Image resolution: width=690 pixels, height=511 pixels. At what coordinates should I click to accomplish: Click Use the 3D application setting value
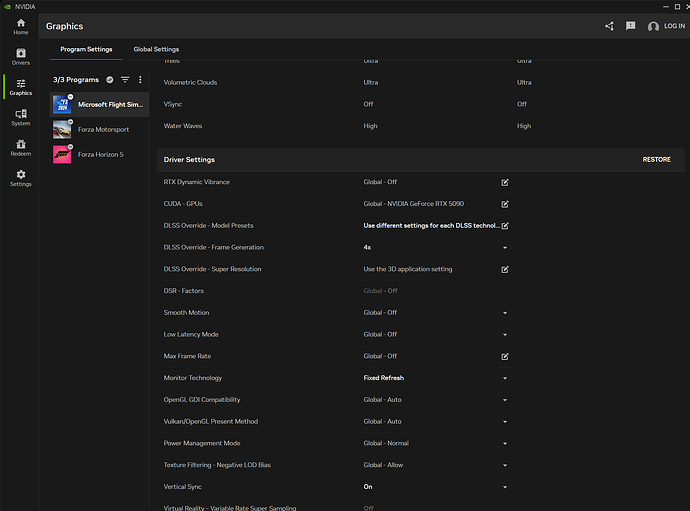tap(407, 269)
